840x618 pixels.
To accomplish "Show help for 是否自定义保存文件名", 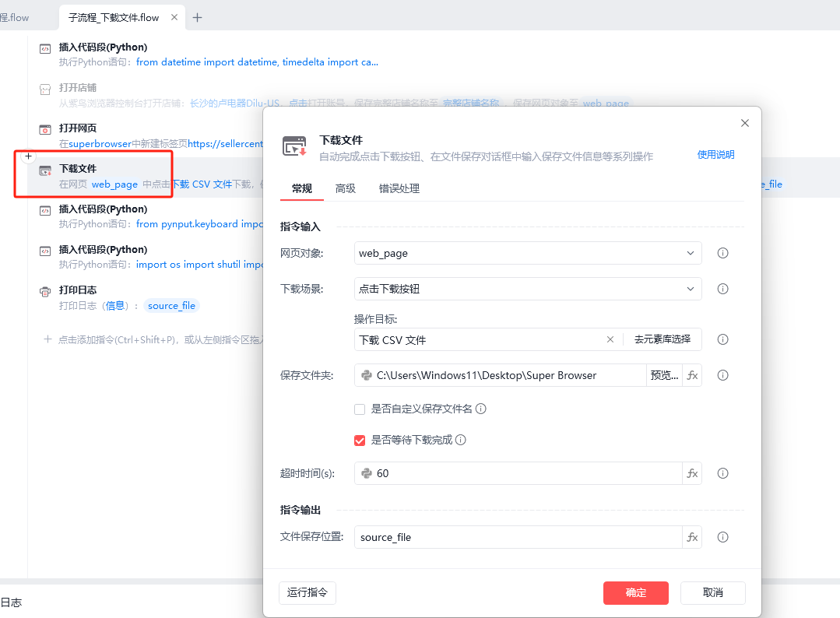I will tap(481, 409).
